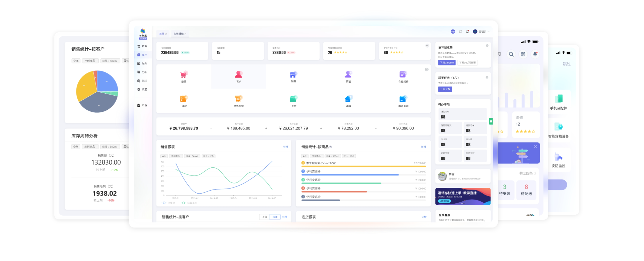
Task: Select the 杭州 city toggle option
Action: (275, 217)
